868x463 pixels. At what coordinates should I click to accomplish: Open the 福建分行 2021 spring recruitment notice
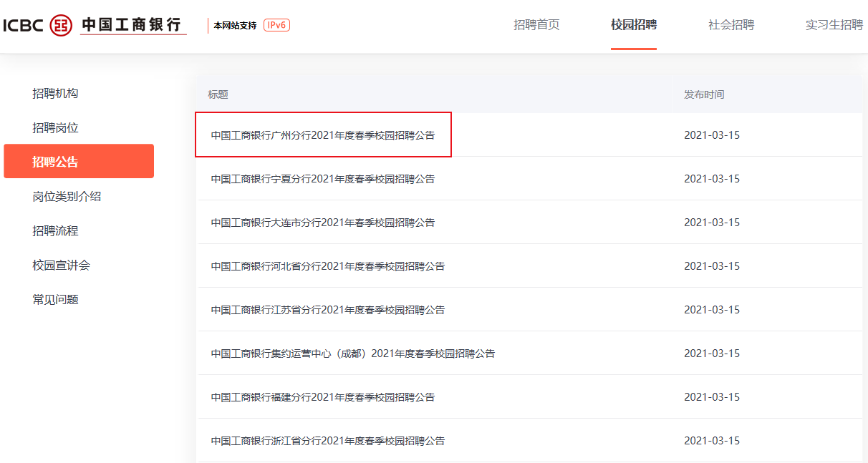pyautogui.click(x=322, y=396)
